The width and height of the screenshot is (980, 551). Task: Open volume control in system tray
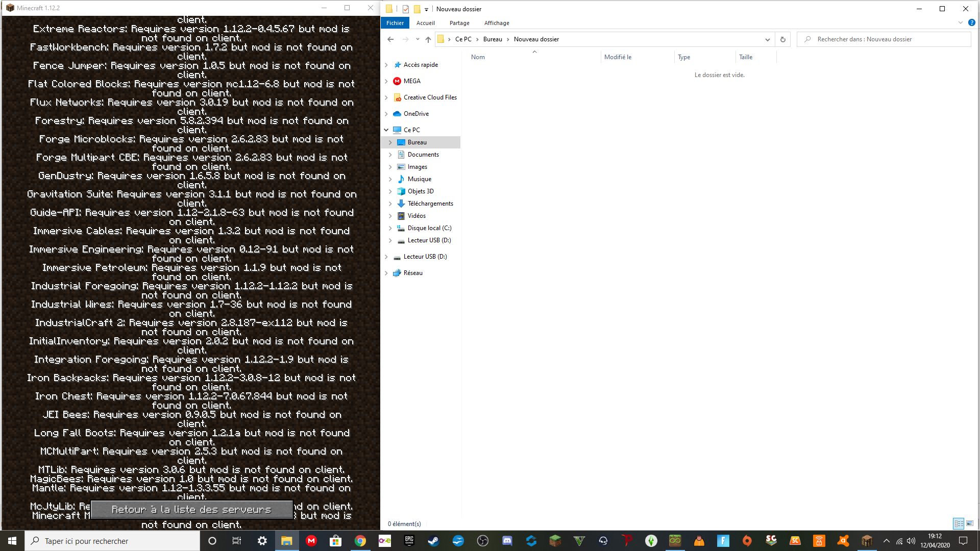pos(911,541)
